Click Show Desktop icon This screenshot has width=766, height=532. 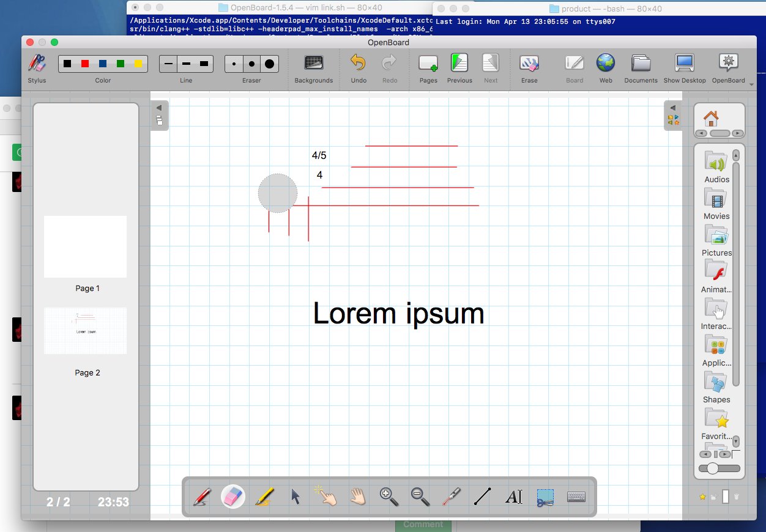[x=685, y=64]
